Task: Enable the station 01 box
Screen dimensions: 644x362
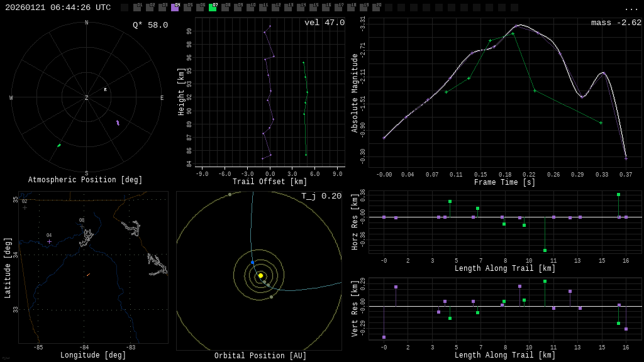Action: point(137,8)
